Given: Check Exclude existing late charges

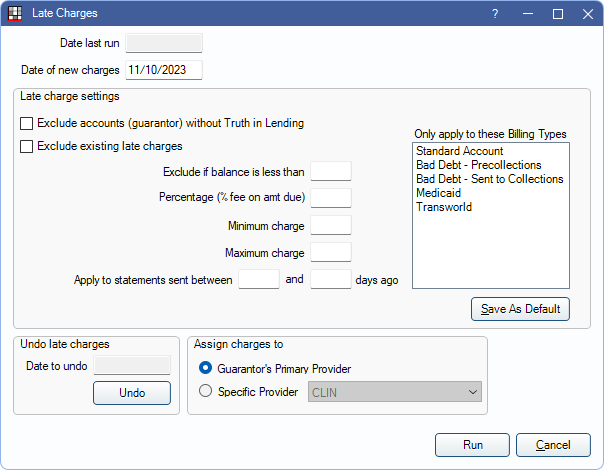Looking at the screenshot, I should [27, 147].
